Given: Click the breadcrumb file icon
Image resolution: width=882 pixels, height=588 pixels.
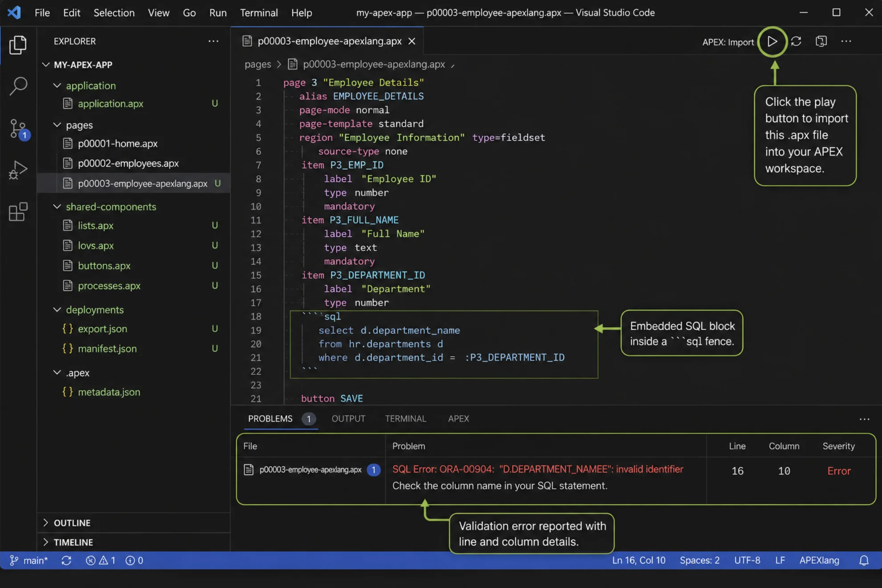Looking at the screenshot, I should (x=293, y=64).
